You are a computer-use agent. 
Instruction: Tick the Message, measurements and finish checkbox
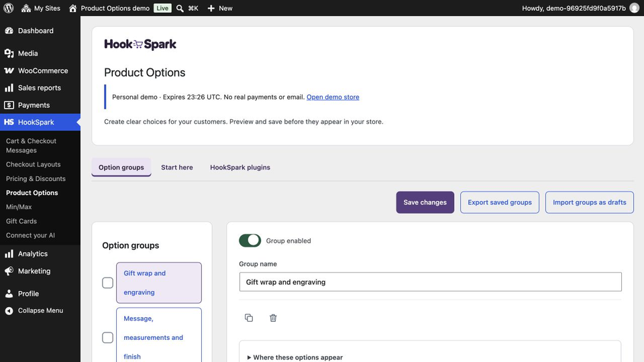(107, 337)
